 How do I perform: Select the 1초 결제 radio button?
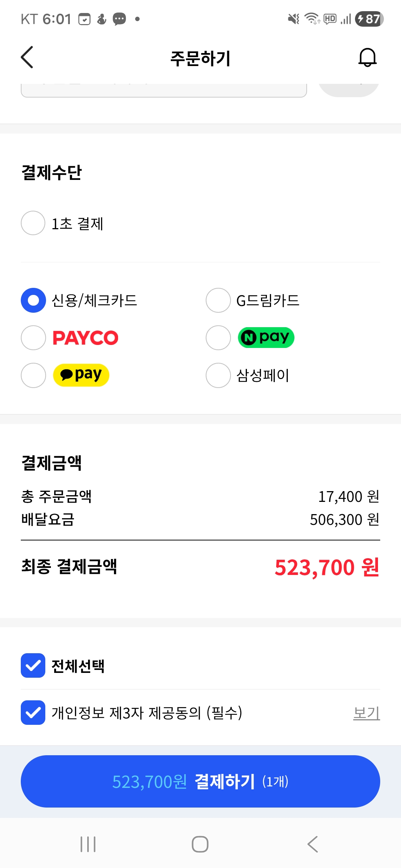pos(33,223)
